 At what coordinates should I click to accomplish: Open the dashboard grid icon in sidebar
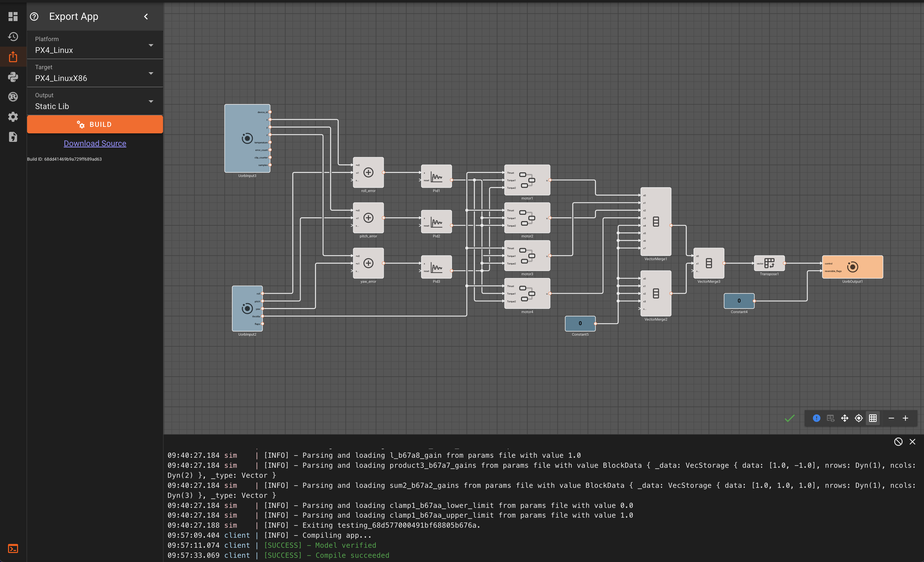click(x=13, y=17)
